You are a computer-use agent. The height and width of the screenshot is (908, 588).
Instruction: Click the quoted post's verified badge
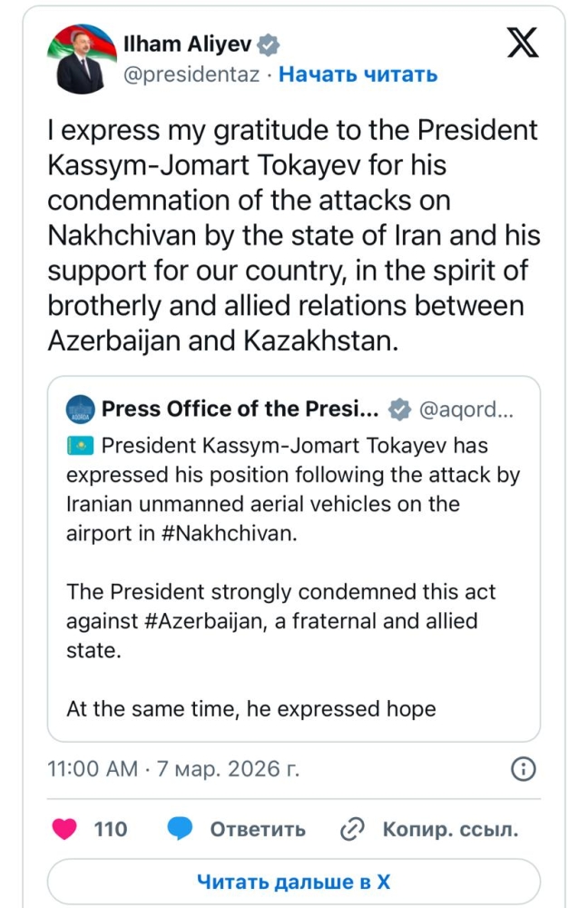click(397, 410)
